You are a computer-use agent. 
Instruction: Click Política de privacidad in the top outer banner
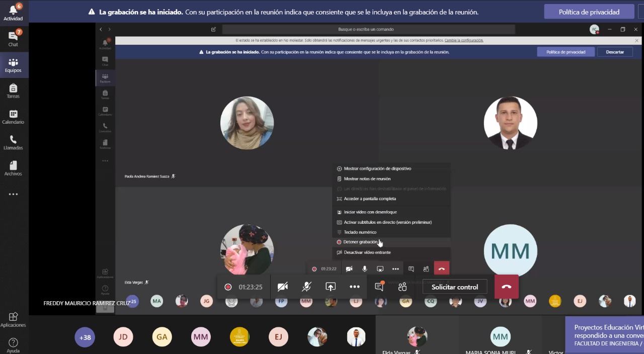point(589,12)
